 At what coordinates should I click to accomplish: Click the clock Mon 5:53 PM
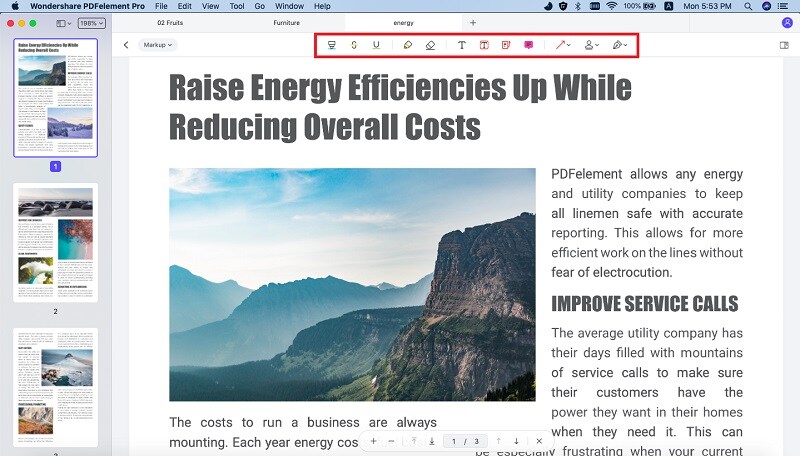click(x=707, y=6)
